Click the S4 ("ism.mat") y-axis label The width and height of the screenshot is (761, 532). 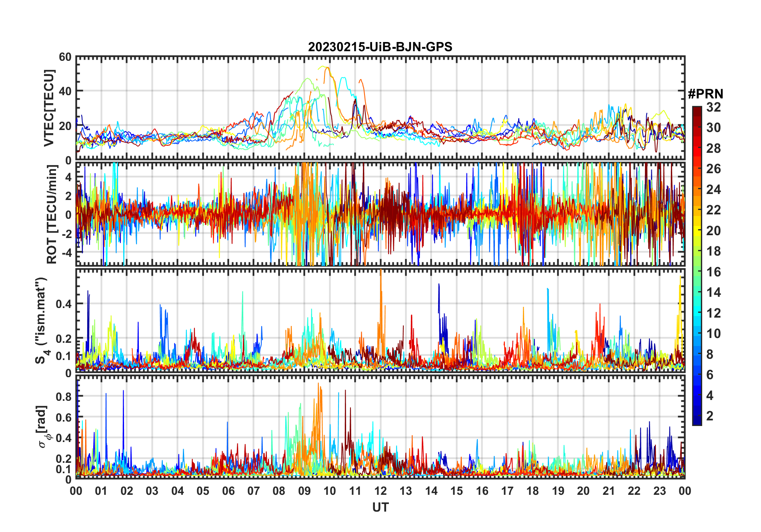(x=42, y=320)
